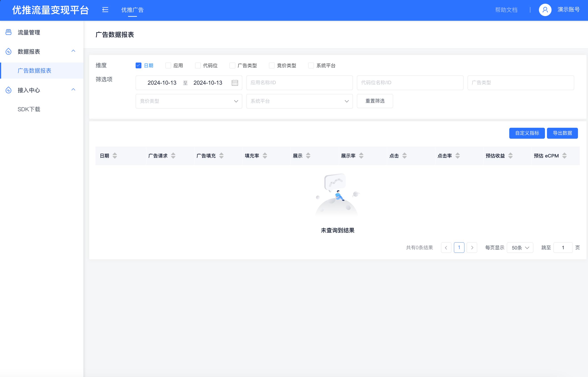
Task: Collapse the 接入中心 menu chevron
Action: pyautogui.click(x=73, y=90)
